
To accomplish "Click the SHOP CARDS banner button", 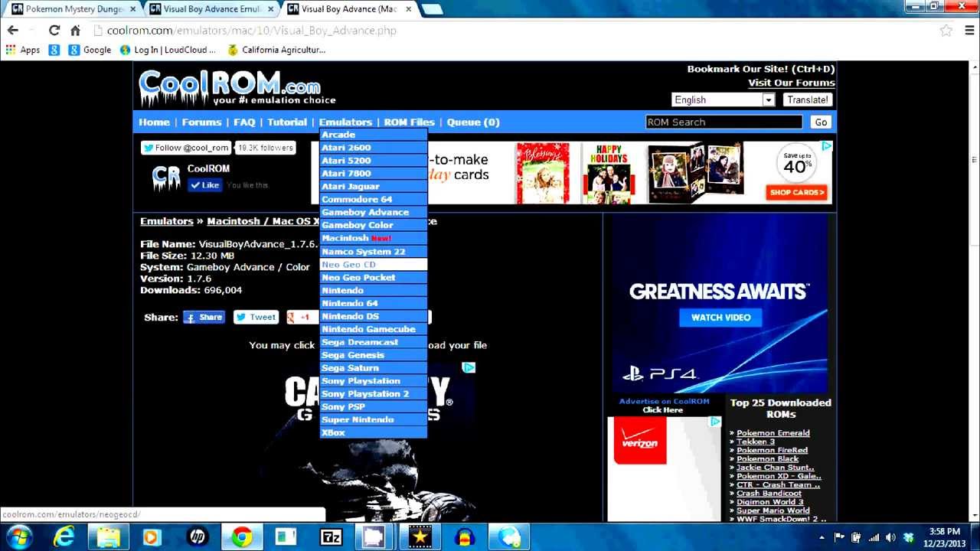I will pyautogui.click(x=797, y=193).
